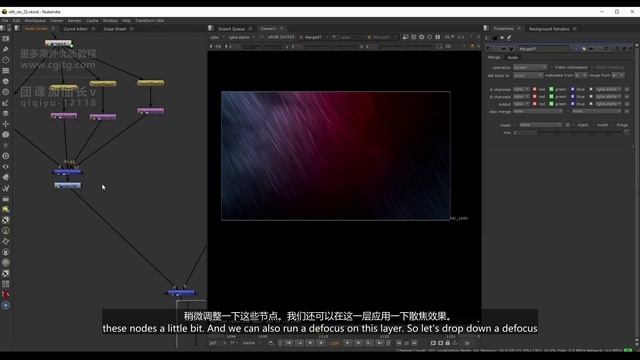Image resolution: width=640 pixels, height=360 pixels.
Task: Open the Image nodes toolbar menu
Action: click(x=6, y=38)
